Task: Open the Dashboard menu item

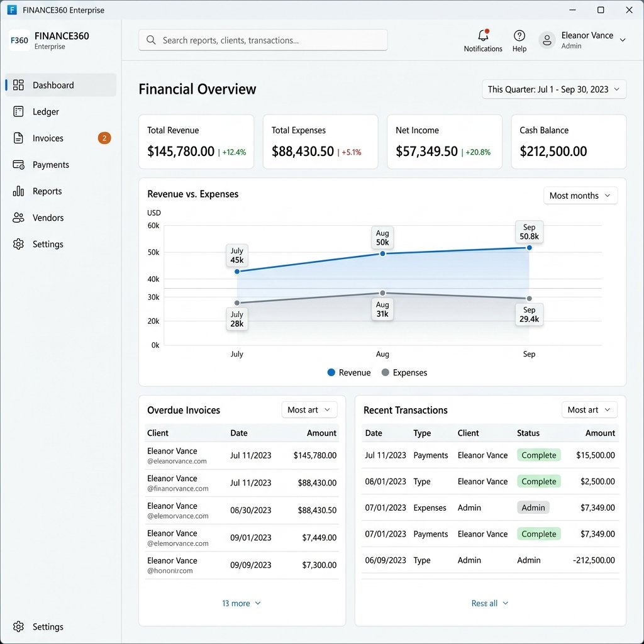Action: (x=61, y=85)
